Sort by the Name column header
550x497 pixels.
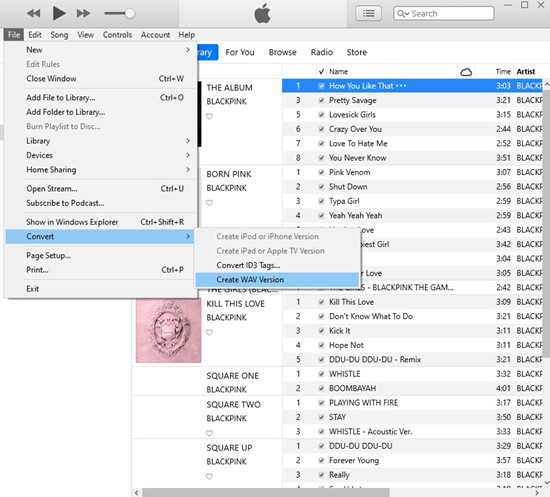tap(338, 72)
